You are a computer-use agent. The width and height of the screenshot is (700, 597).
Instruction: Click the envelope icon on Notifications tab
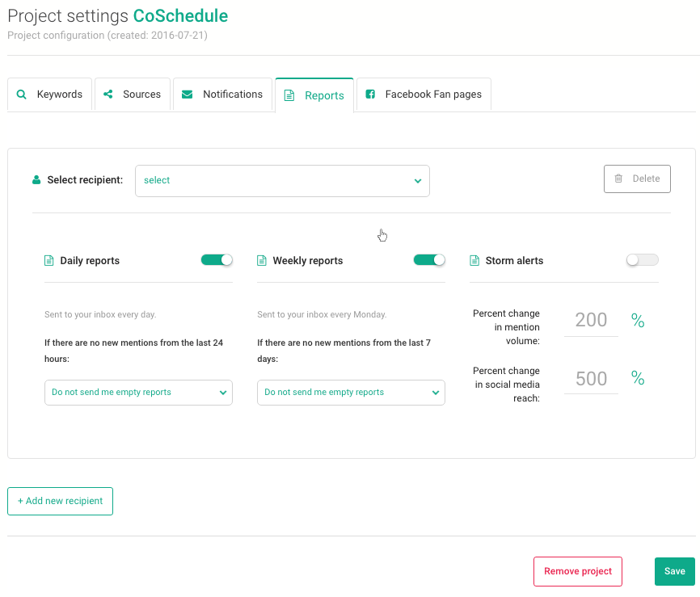(187, 95)
